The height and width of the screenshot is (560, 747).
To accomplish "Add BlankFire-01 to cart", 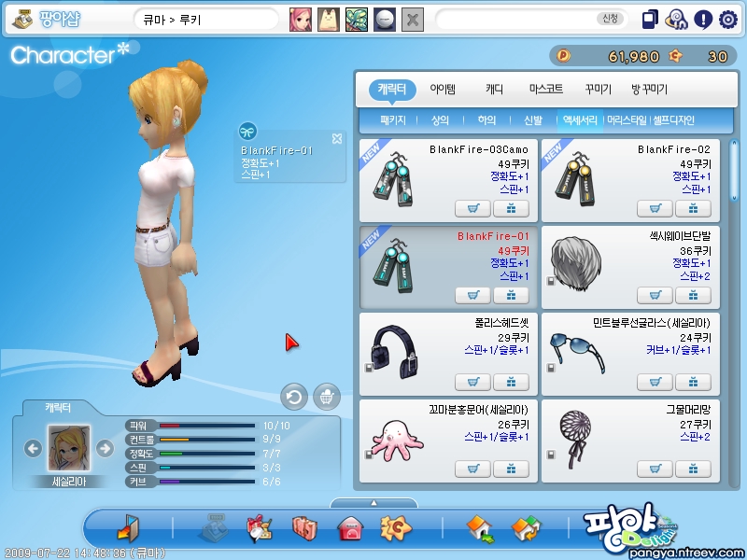I will (x=472, y=295).
